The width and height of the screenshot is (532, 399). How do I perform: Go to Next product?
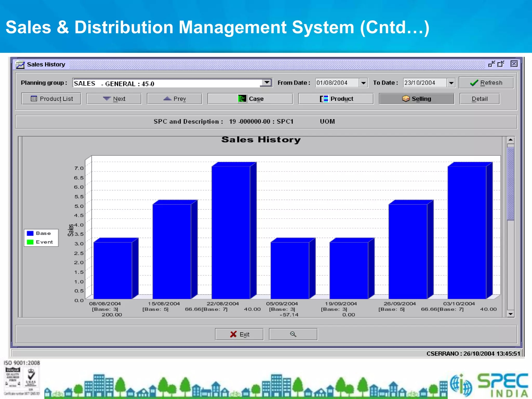pos(114,99)
